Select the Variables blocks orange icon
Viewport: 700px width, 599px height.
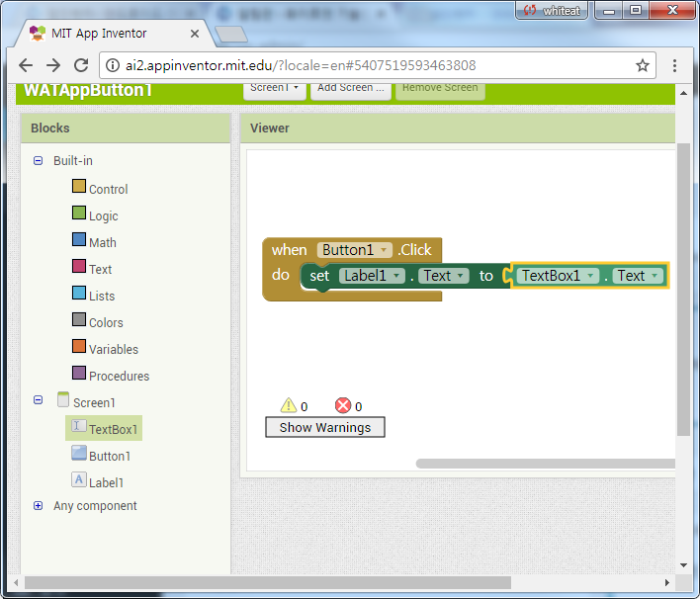79,346
